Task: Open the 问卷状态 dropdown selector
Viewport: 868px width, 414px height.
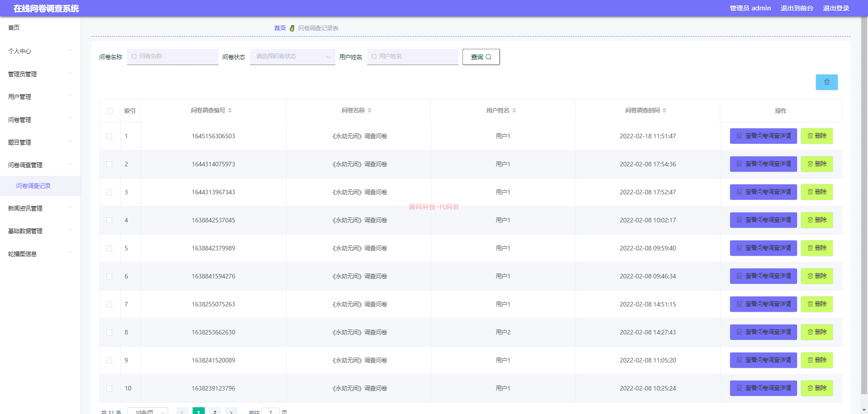Action: [292, 57]
